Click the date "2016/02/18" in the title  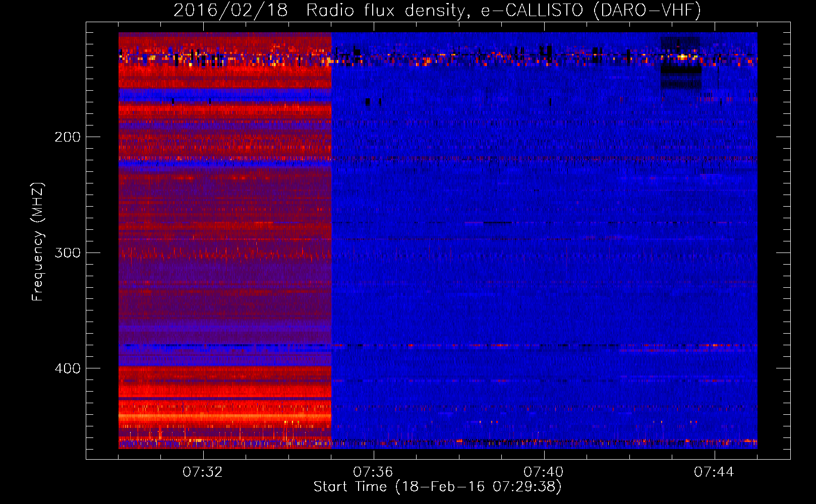point(231,10)
